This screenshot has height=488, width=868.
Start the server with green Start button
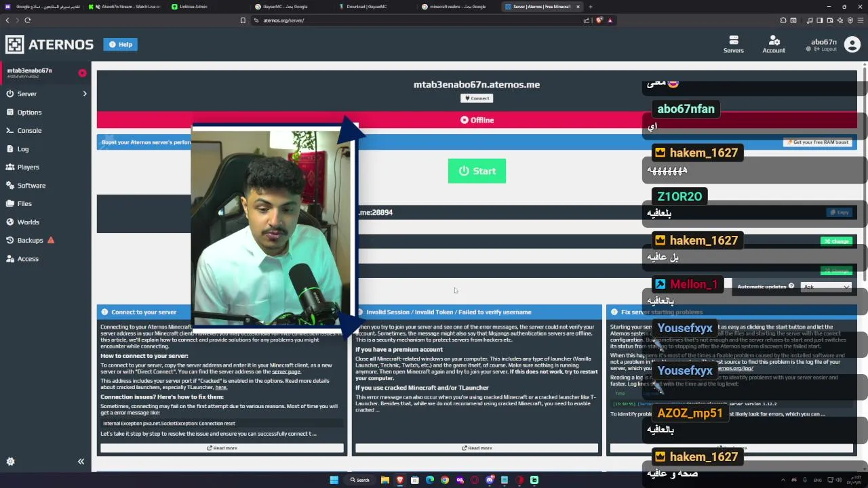pos(477,171)
